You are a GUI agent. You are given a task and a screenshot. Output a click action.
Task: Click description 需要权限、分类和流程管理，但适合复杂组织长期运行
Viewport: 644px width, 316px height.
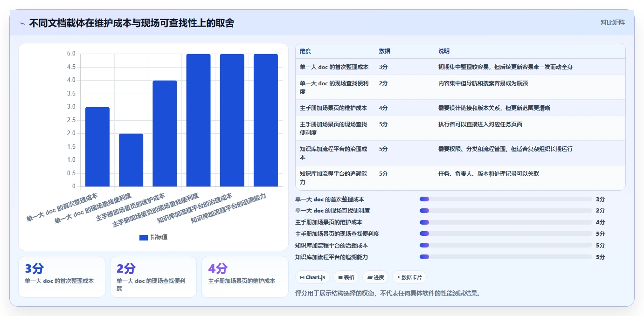point(506,149)
